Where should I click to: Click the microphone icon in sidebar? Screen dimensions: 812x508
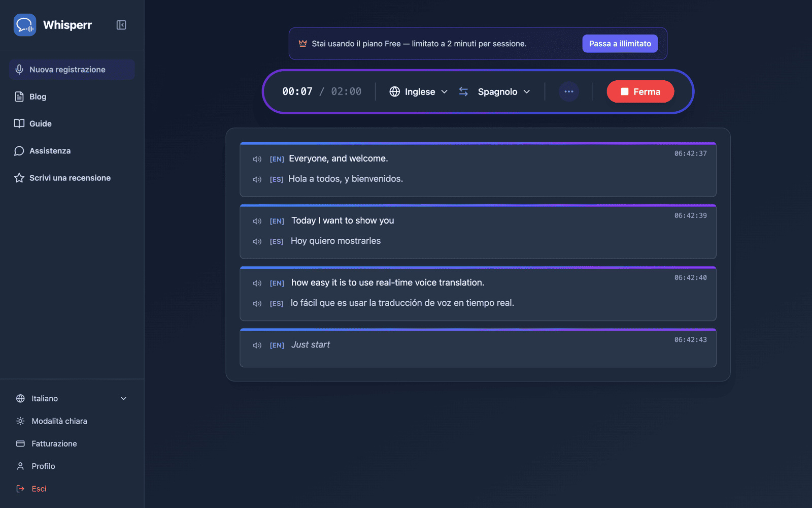click(x=19, y=70)
